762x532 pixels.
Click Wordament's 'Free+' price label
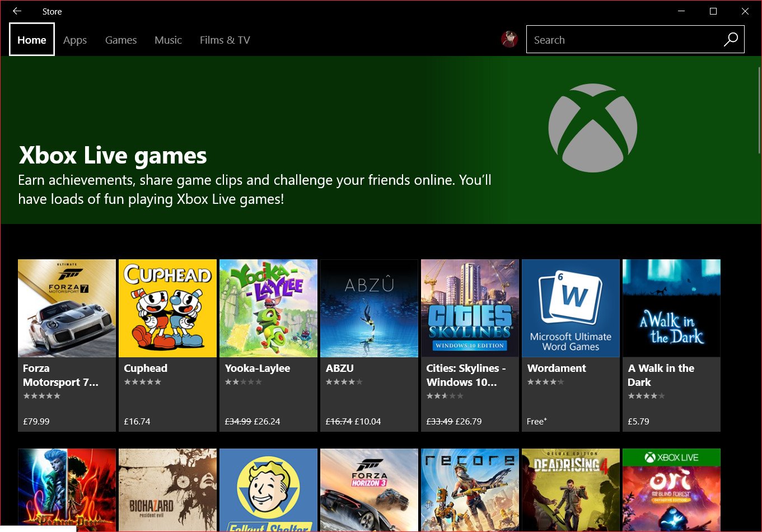click(537, 421)
